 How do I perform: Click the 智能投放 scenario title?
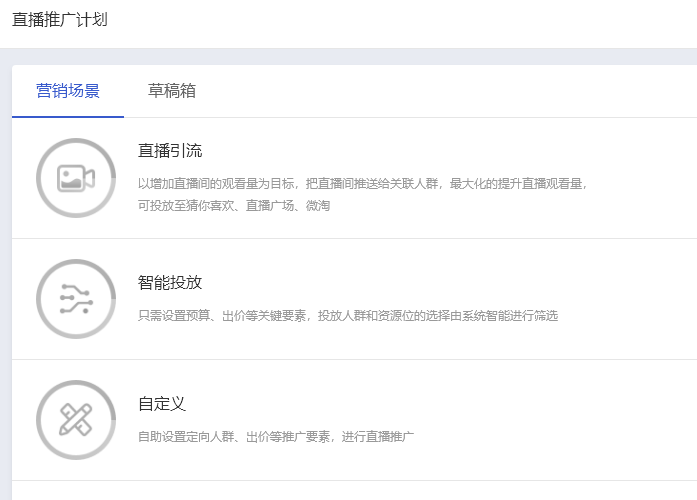(170, 282)
